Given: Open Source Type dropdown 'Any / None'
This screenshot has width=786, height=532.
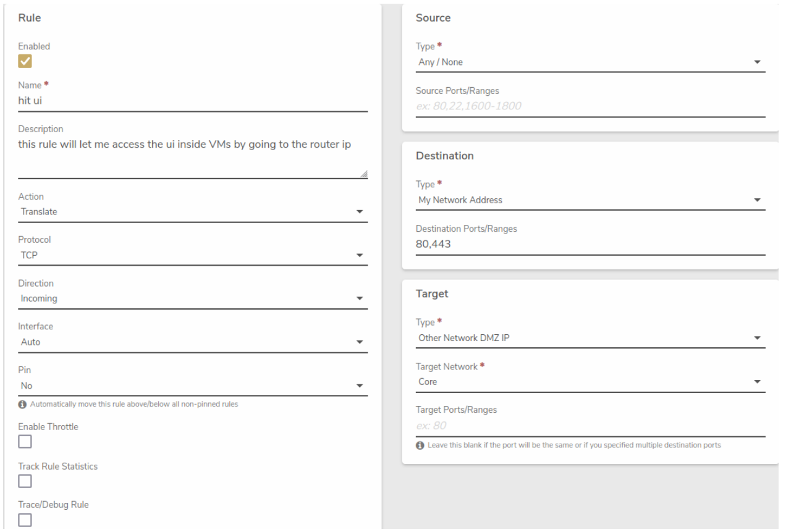Looking at the screenshot, I should point(592,62).
